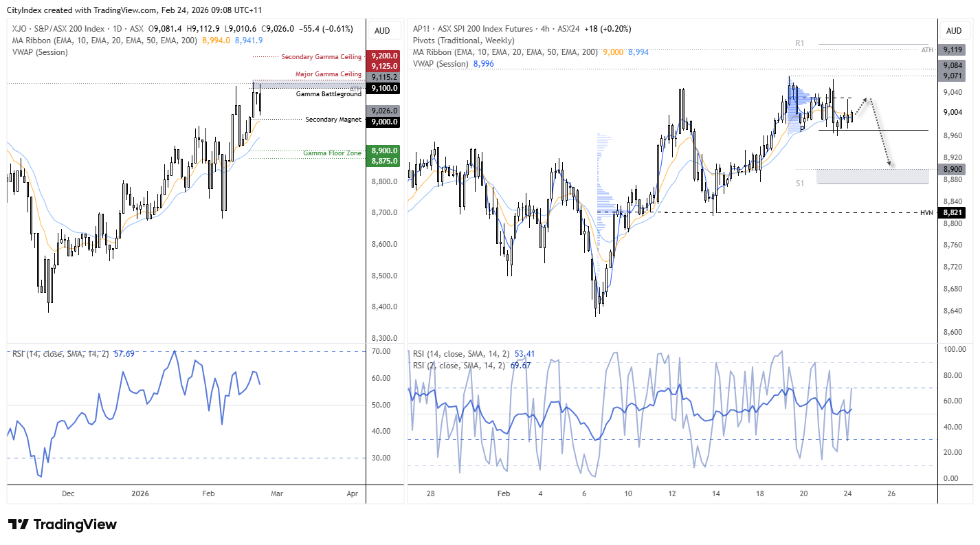Open the AUD currency selector on right chart
The height and width of the screenshot is (545, 980).
point(954,30)
